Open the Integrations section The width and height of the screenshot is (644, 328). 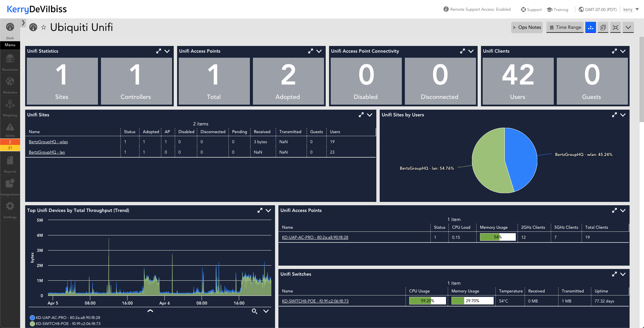[10, 185]
